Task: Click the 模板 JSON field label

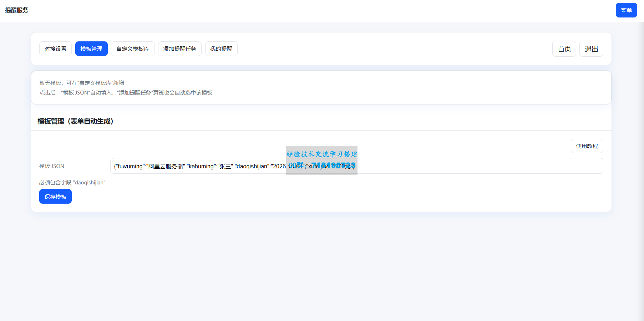Action: (x=52, y=166)
